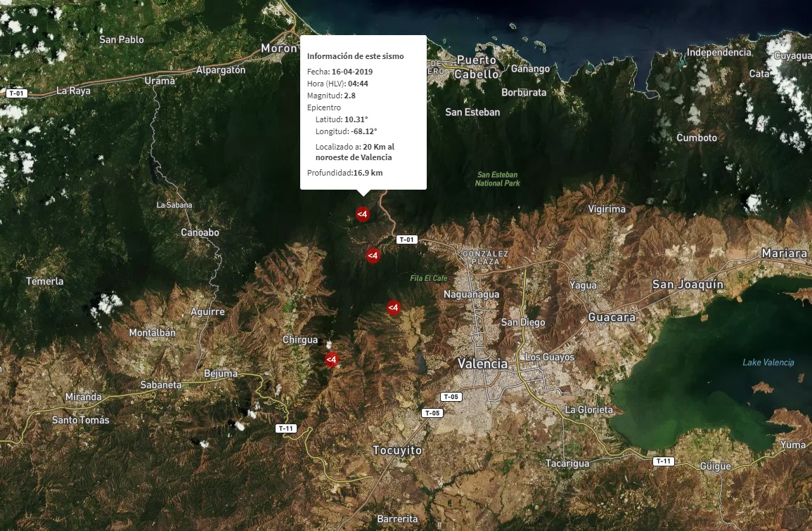
Task: Click the depth value 16.9 km
Action: pyautogui.click(x=368, y=173)
